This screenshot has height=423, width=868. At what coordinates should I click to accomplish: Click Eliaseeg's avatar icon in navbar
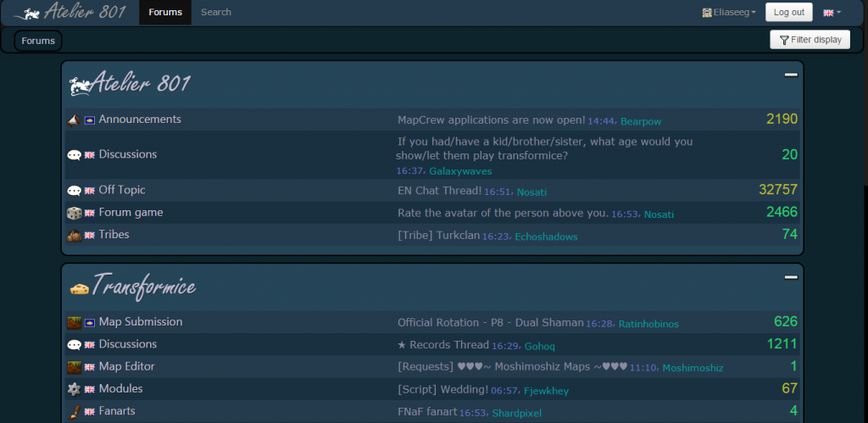coord(707,13)
